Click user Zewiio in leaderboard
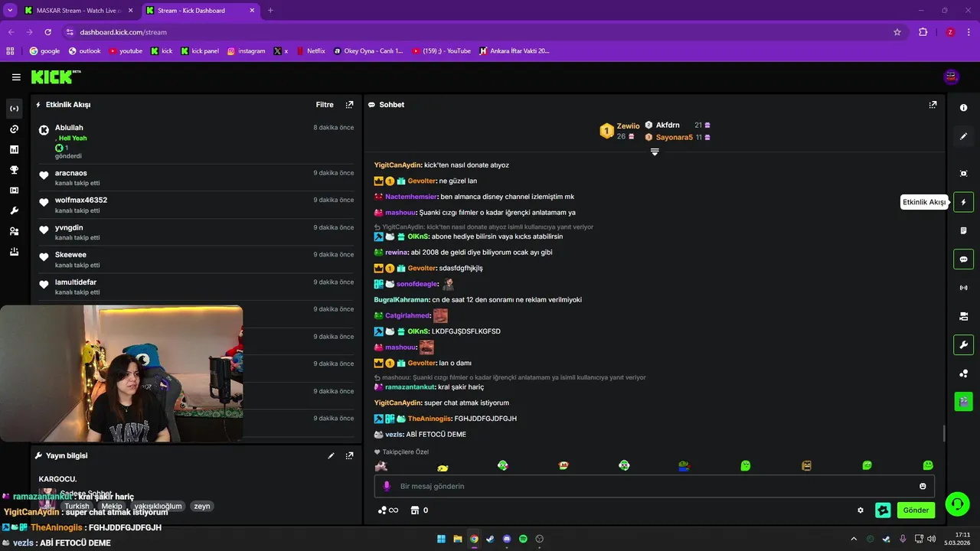This screenshot has width=980, height=551. (628, 126)
